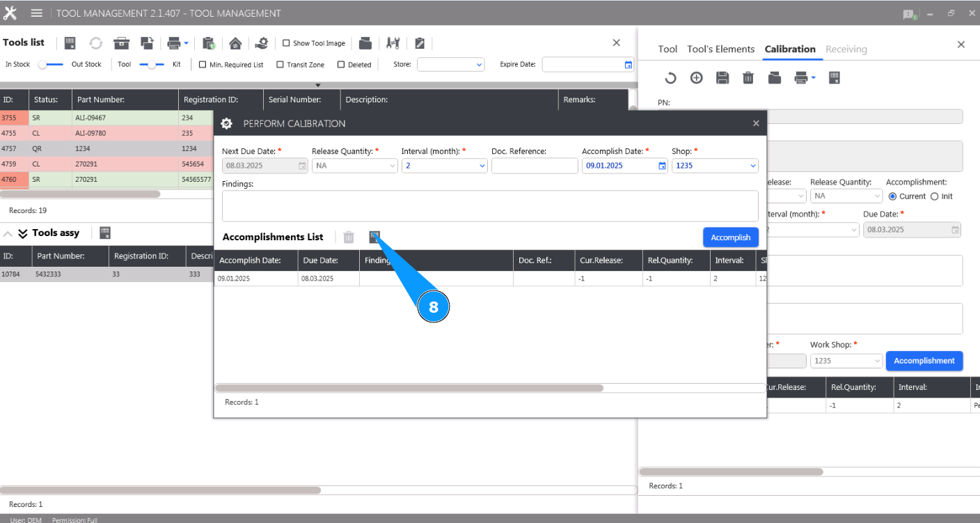Save the calibration using the floppy disk icon

click(x=722, y=78)
